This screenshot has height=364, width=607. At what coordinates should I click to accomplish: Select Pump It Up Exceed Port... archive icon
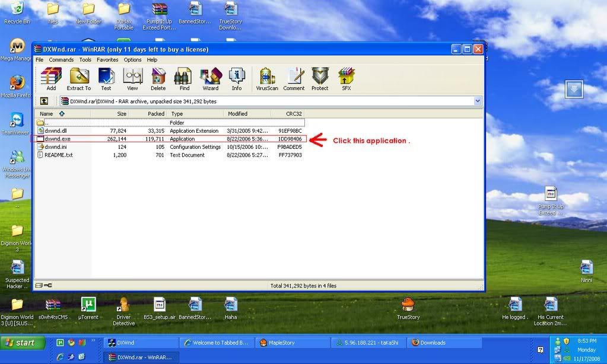point(159,15)
